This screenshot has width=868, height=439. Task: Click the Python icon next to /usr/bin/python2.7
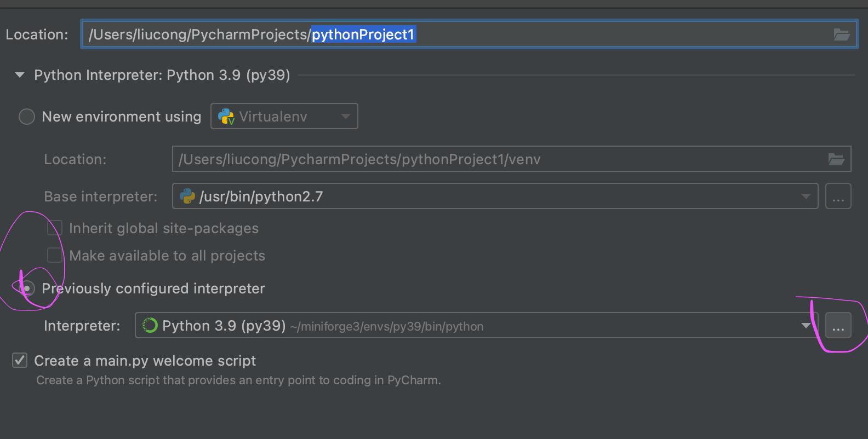(187, 197)
